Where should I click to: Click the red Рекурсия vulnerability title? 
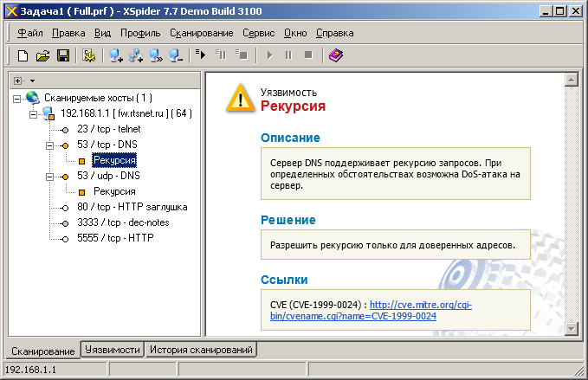click(293, 106)
